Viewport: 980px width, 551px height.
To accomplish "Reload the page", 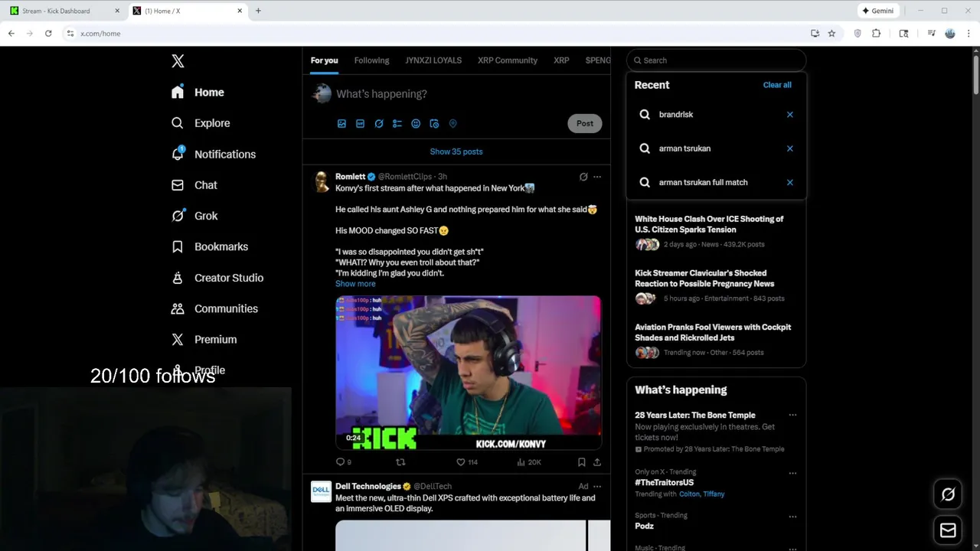I will pyautogui.click(x=48, y=34).
